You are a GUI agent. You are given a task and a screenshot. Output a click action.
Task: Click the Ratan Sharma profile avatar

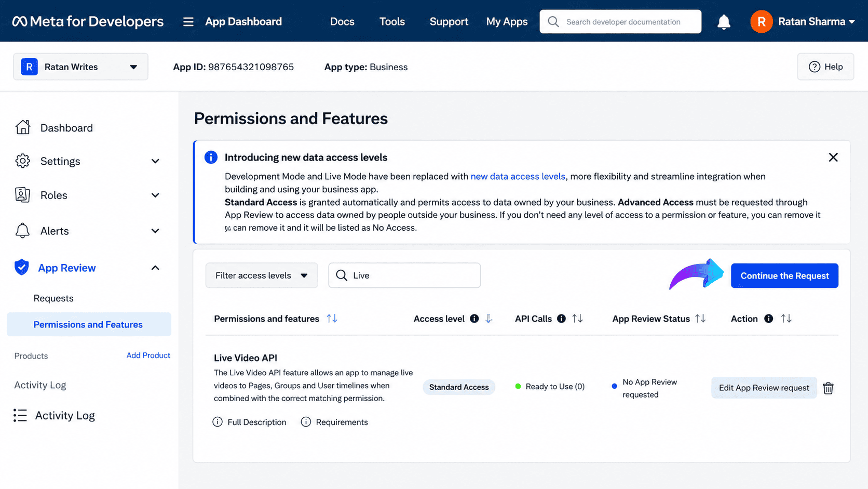tap(761, 22)
